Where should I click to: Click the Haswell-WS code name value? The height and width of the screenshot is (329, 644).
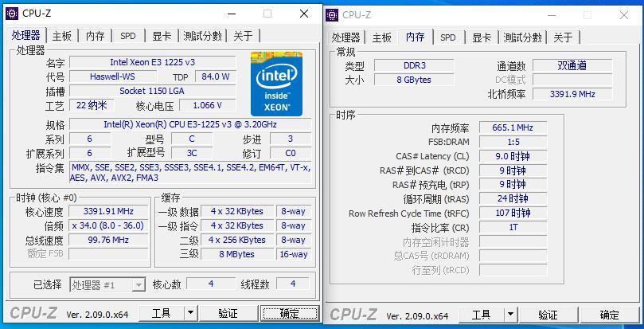click(x=112, y=76)
